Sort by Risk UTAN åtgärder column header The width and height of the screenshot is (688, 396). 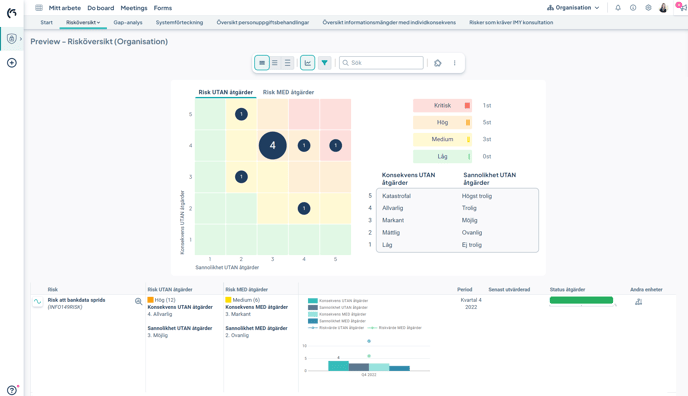[170, 289]
